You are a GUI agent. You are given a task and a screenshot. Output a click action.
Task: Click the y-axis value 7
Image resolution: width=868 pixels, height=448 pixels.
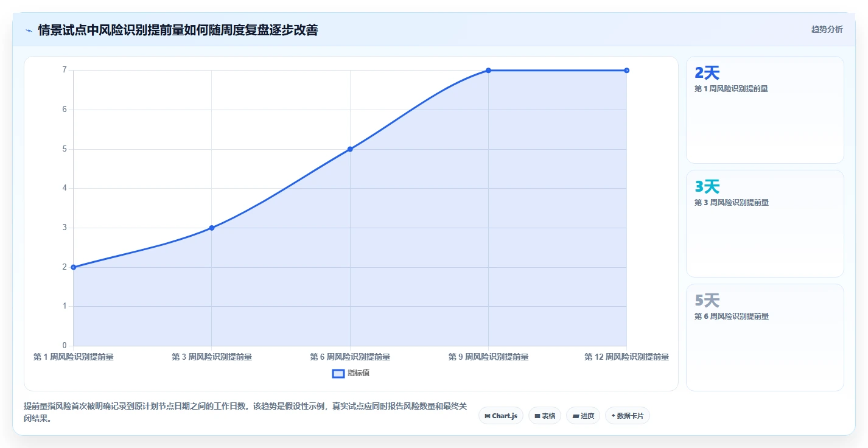(x=64, y=70)
